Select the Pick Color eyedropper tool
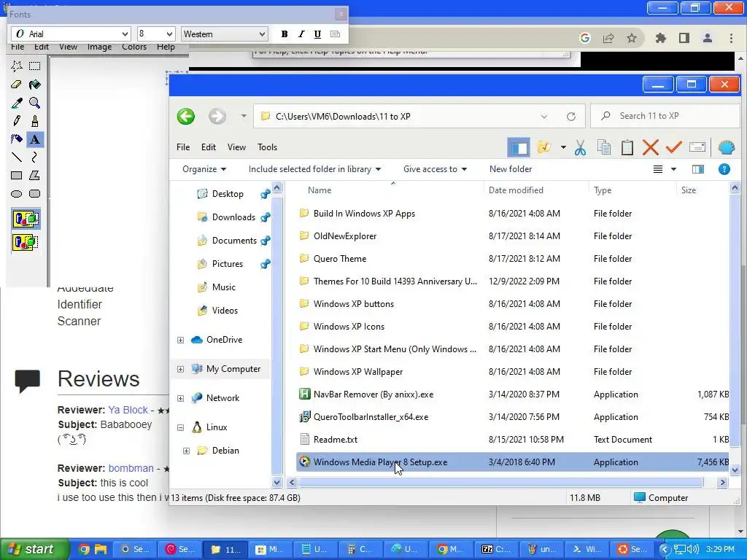 (17, 103)
